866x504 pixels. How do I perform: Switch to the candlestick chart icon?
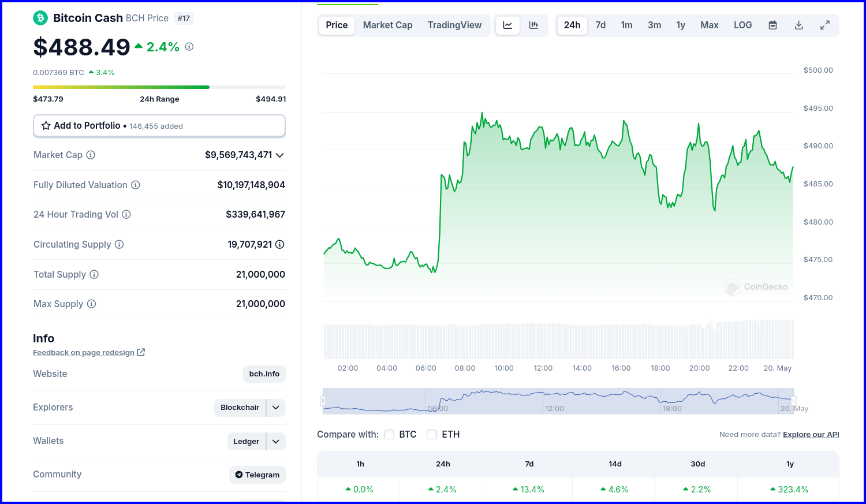pos(533,25)
